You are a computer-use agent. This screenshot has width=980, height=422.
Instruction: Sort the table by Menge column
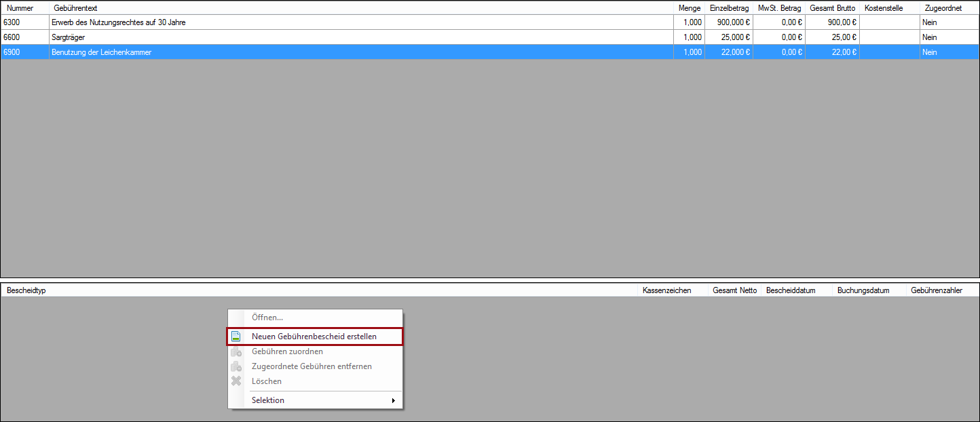pos(689,8)
